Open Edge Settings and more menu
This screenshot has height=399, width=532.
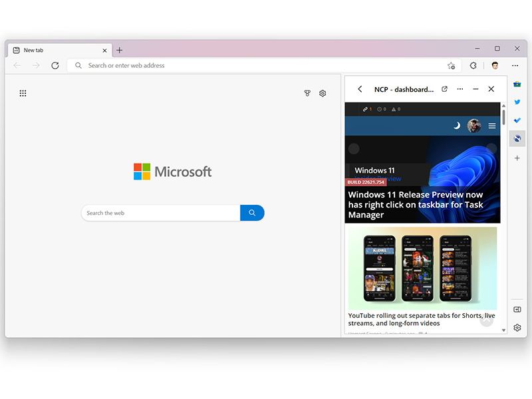(x=515, y=65)
